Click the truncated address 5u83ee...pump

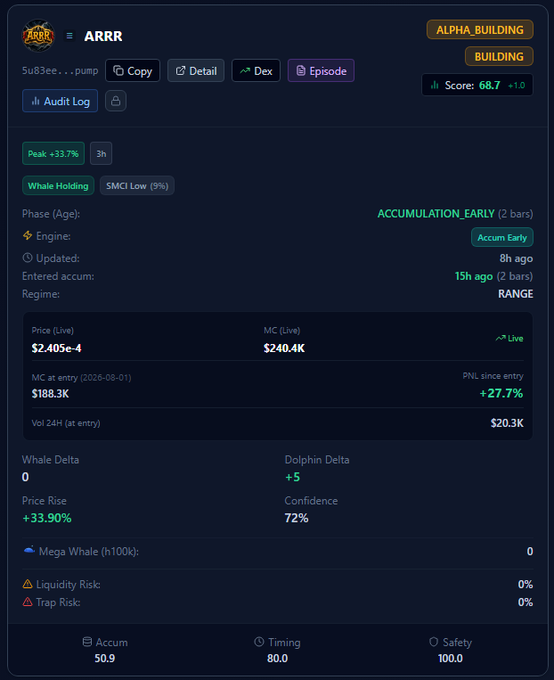[x=60, y=71]
